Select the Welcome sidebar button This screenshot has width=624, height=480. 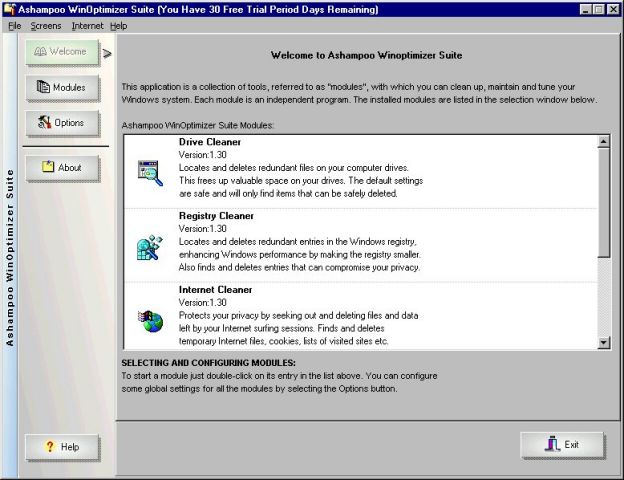62,52
